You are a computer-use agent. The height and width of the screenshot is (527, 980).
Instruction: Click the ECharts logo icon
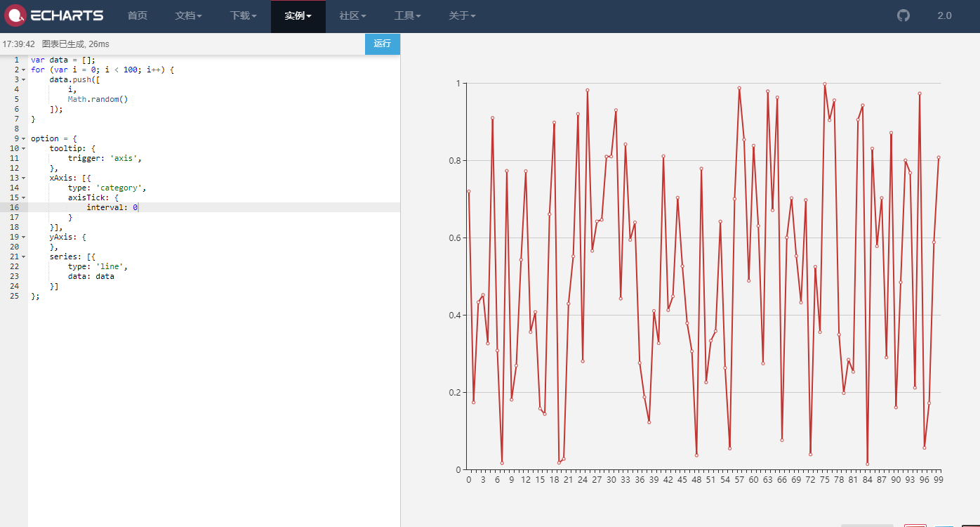tap(16, 15)
